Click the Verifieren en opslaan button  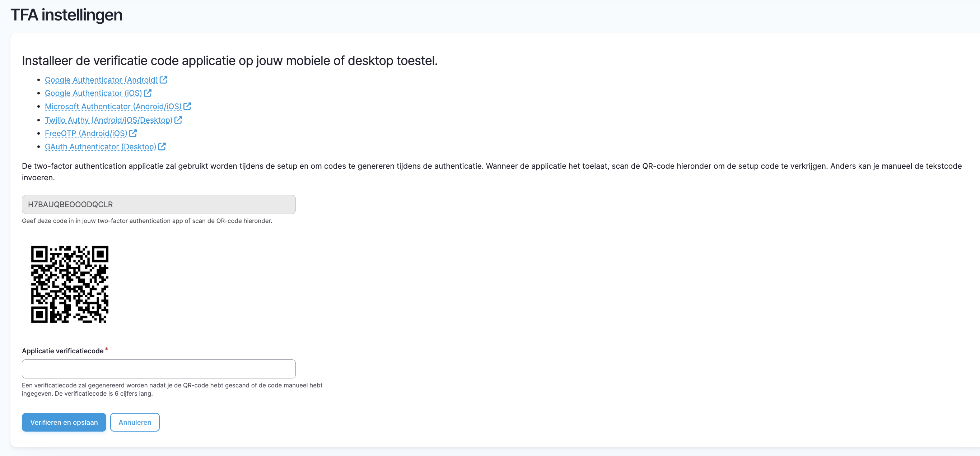click(64, 422)
